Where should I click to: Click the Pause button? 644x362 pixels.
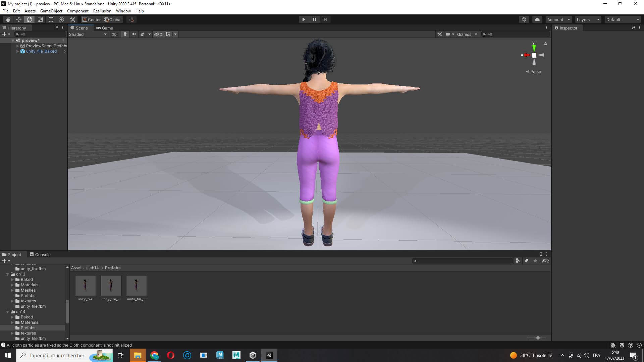click(314, 19)
